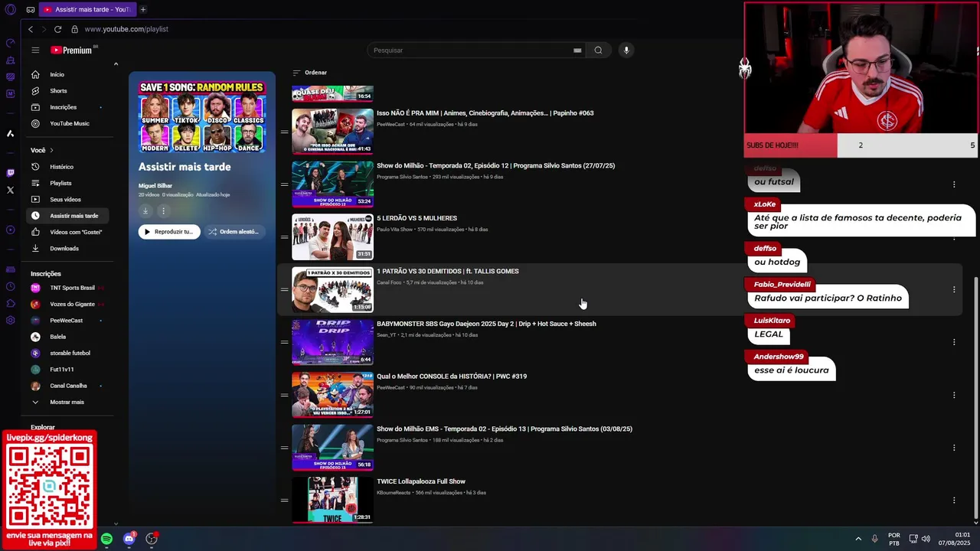Screen dimensions: 980x551
Task: Click the Reproduzir tudo button
Action: (169, 232)
